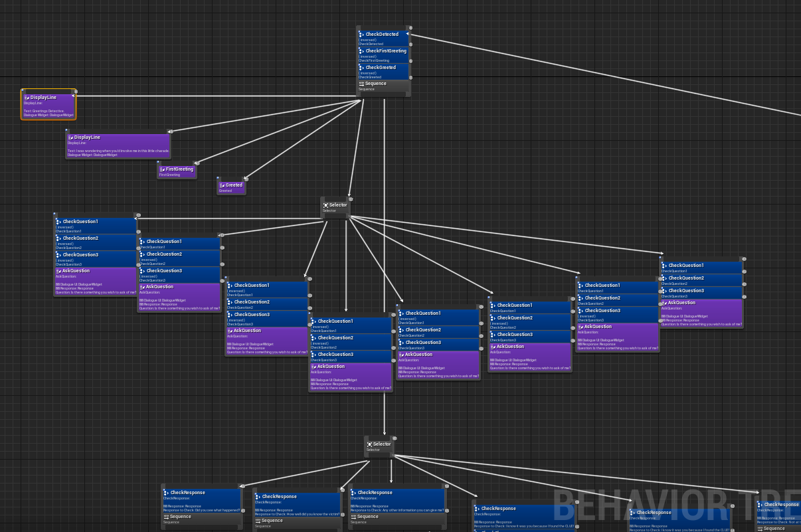The width and height of the screenshot is (801, 532).
Task: Click the task icon on the Greeted node
Action: click(222, 185)
